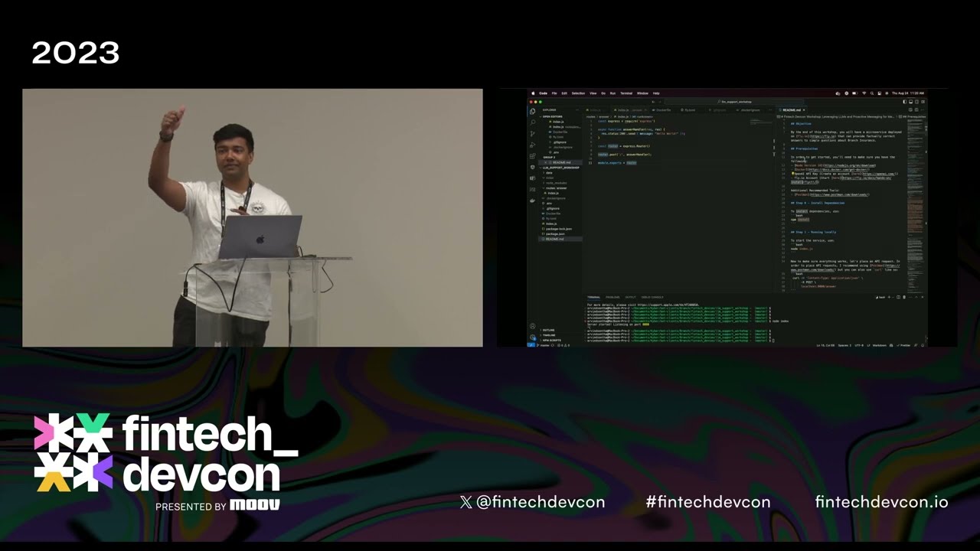This screenshot has width=980, height=551.
Task: Expand the NPM SCRIPTS section
Action: coord(550,341)
